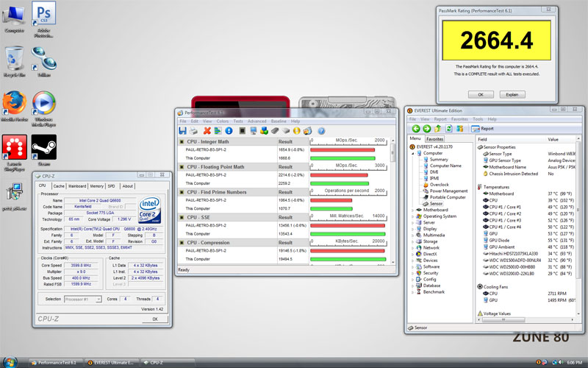Click the Windows Start orb
The height and width of the screenshot is (368, 588).
tap(10, 362)
